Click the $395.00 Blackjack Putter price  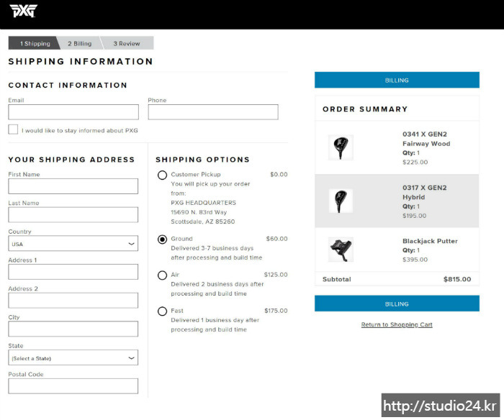tap(415, 260)
